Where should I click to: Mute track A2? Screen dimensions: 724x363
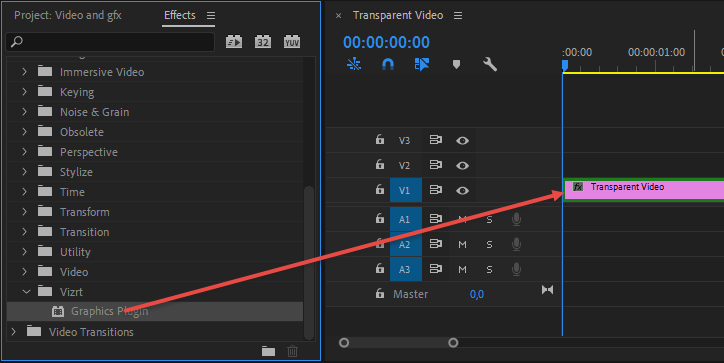(462, 244)
